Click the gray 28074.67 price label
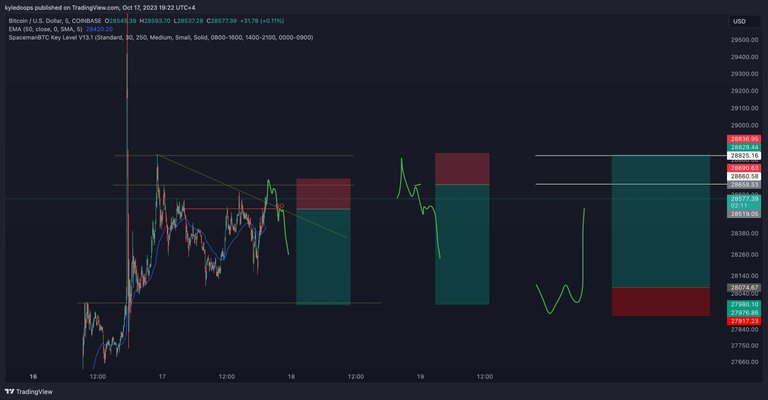 (744, 287)
